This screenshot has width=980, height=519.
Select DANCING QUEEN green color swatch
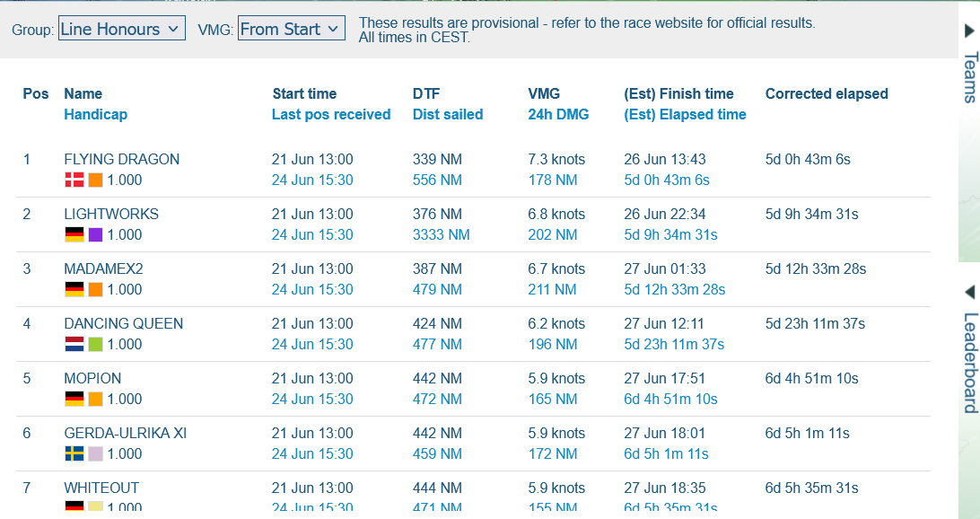95,344
